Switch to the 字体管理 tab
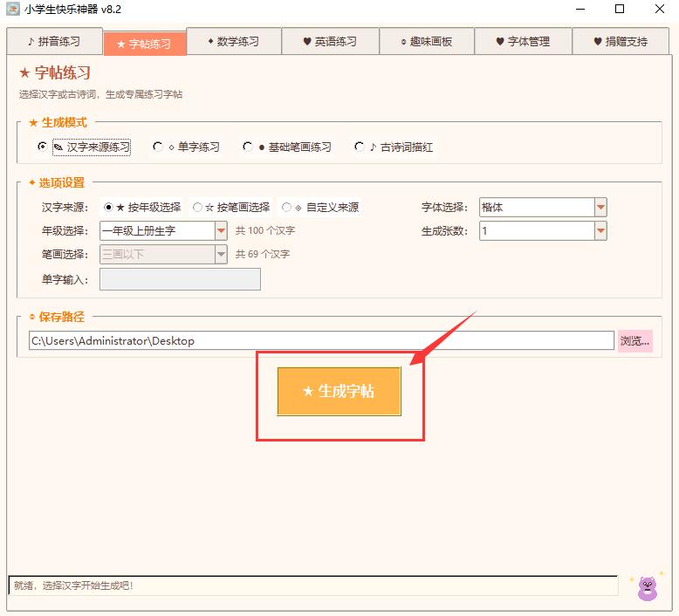 pyautogui.click(x=523, y=42)
